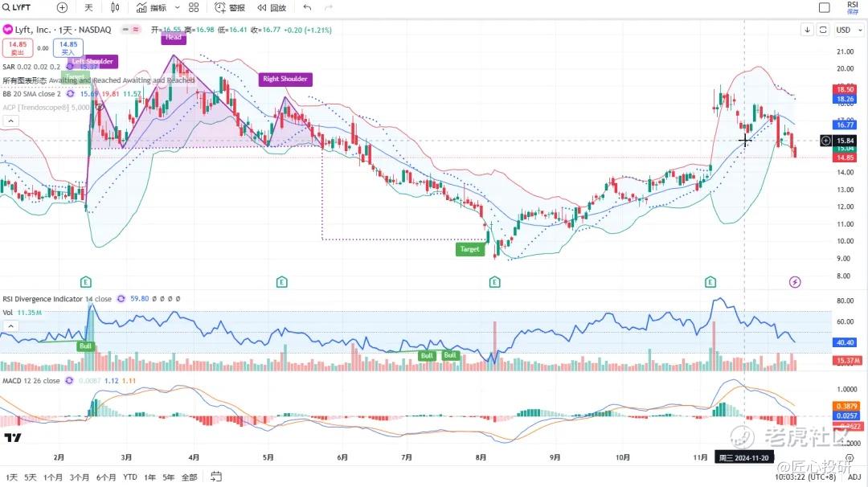Select the SAR 0.02 0.02 0.2 indicator legend
The width and height of the screenshot is (868, 487).
point(31,67)
